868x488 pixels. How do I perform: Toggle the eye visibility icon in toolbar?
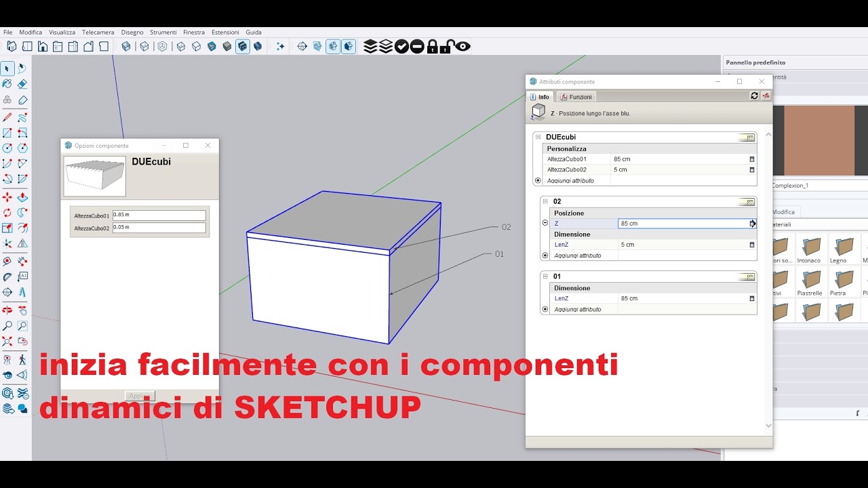(x=463, y=46)
